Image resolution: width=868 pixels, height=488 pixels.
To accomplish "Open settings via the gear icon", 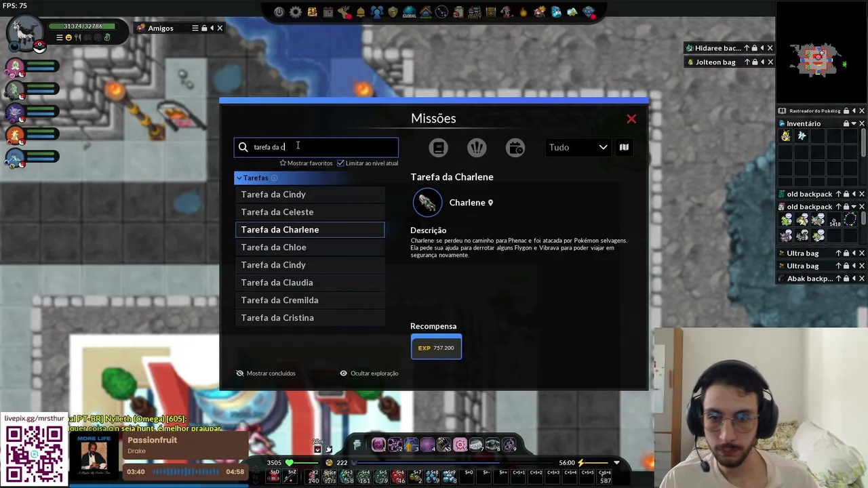I will (296, 12).
